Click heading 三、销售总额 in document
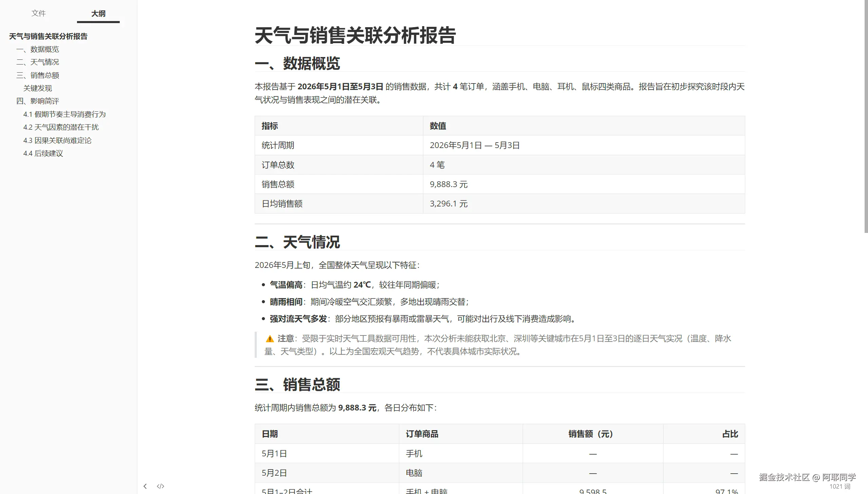Viewport: 868px width, 494px height. tap(297, 385)
